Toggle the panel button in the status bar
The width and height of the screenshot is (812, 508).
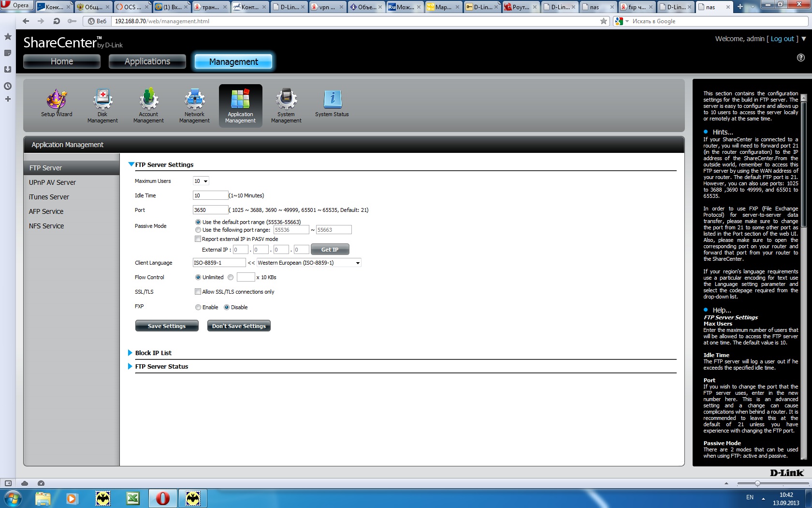(x=8, y=483)
